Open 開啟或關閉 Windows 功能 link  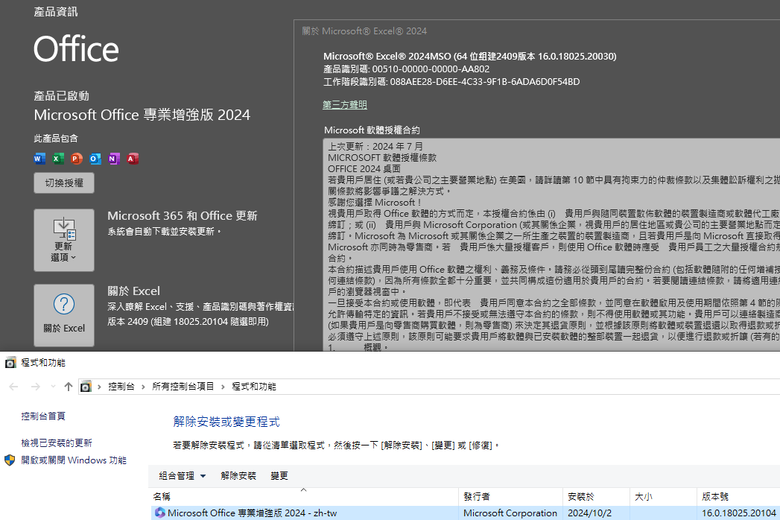[74, 460]
